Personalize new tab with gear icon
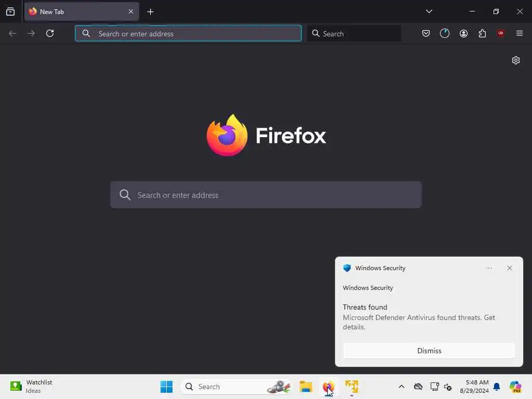532x399 pixels. tap(516, 60)
